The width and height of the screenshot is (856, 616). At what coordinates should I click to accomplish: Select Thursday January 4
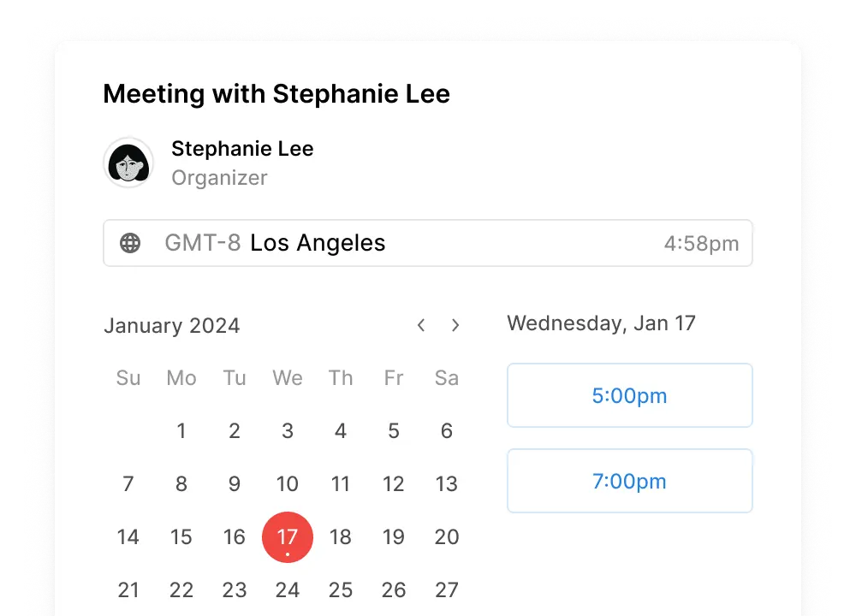[341, 431]
